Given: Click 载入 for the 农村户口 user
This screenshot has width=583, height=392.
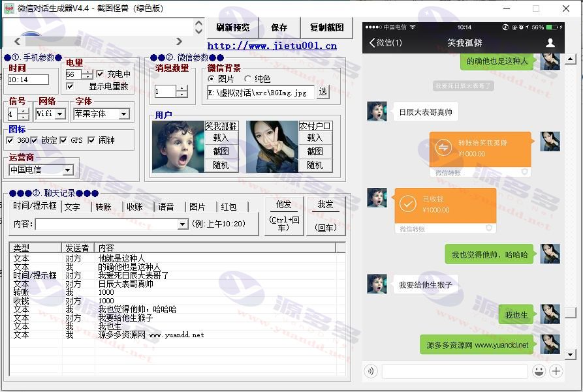Looking at the screenshot, I should click(x=315, y=138).
